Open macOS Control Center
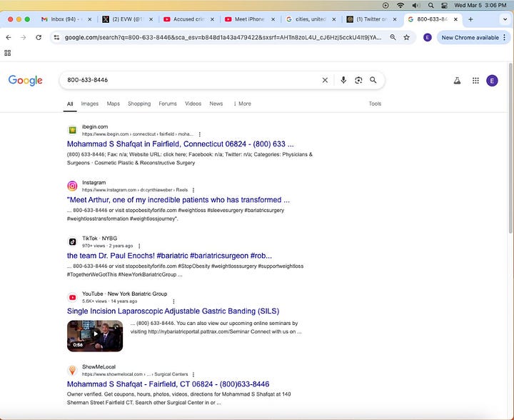The width and height of the screenshot is (514, 420). [445, 5]
